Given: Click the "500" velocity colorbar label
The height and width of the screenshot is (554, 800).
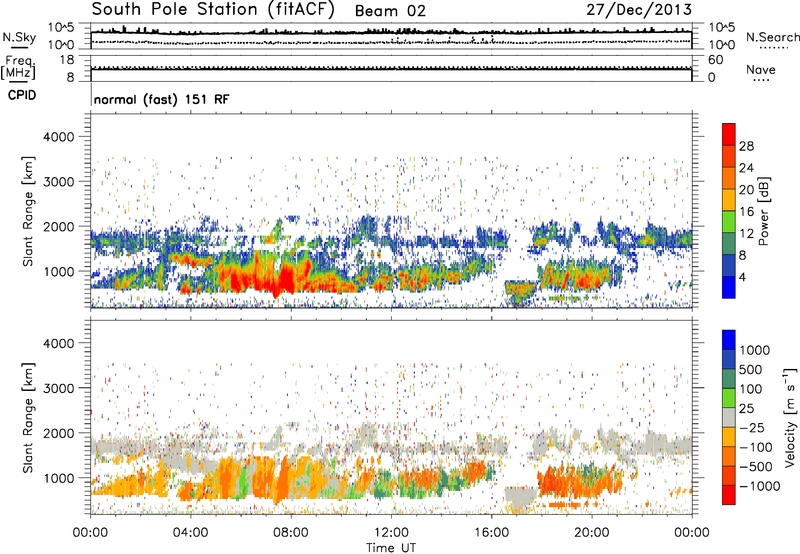Looking at the screenshot, I should (751, 370).
